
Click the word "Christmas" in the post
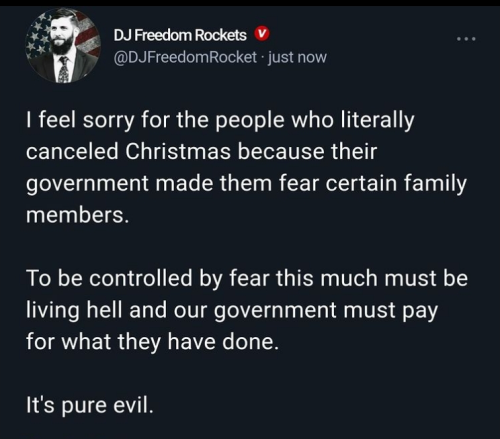click(x=178, y=151)
